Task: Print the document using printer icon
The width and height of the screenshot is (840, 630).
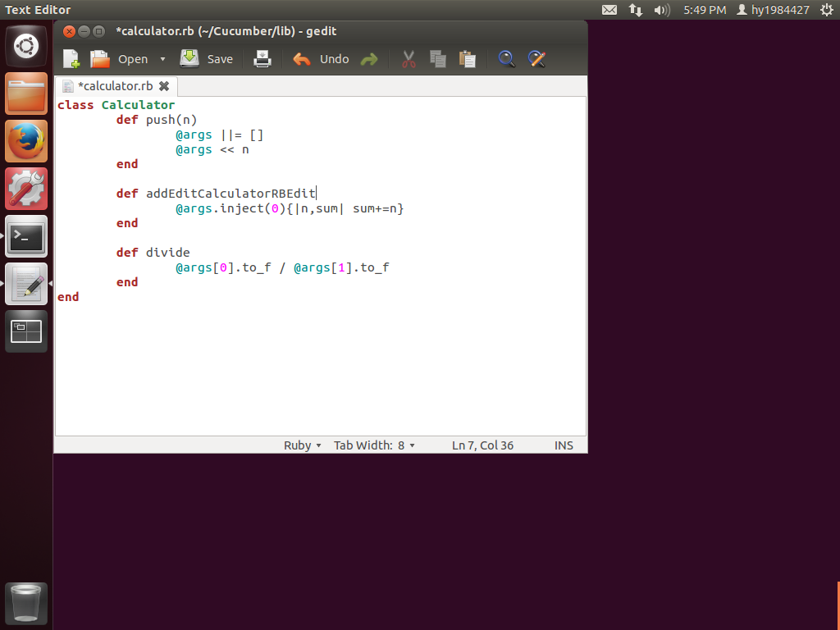Action: (x=262, y=59)
